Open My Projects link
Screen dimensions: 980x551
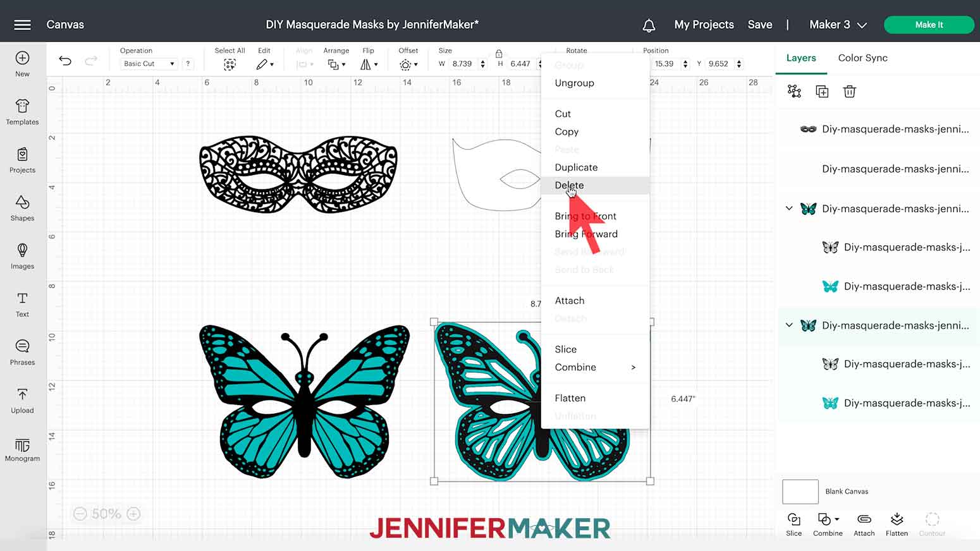(x=704, y=25)
